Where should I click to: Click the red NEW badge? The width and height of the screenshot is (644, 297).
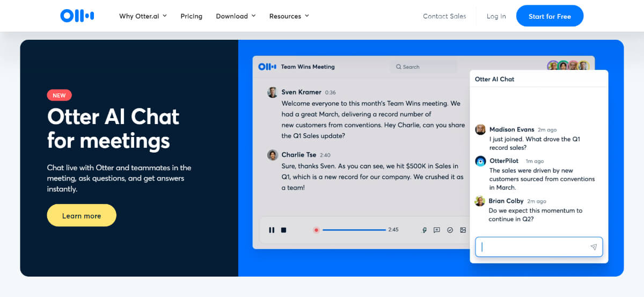(x=60, y=96)
